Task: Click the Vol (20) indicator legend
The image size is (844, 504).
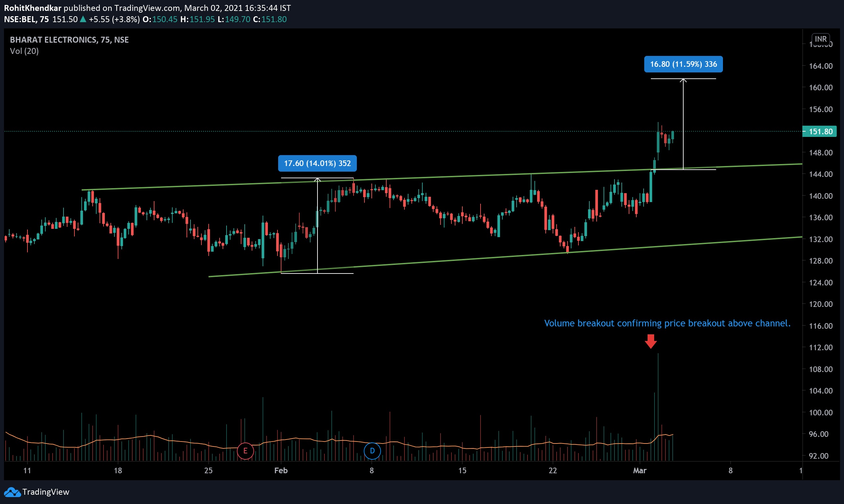Action: pyautogui.click(x=24, y=51)
